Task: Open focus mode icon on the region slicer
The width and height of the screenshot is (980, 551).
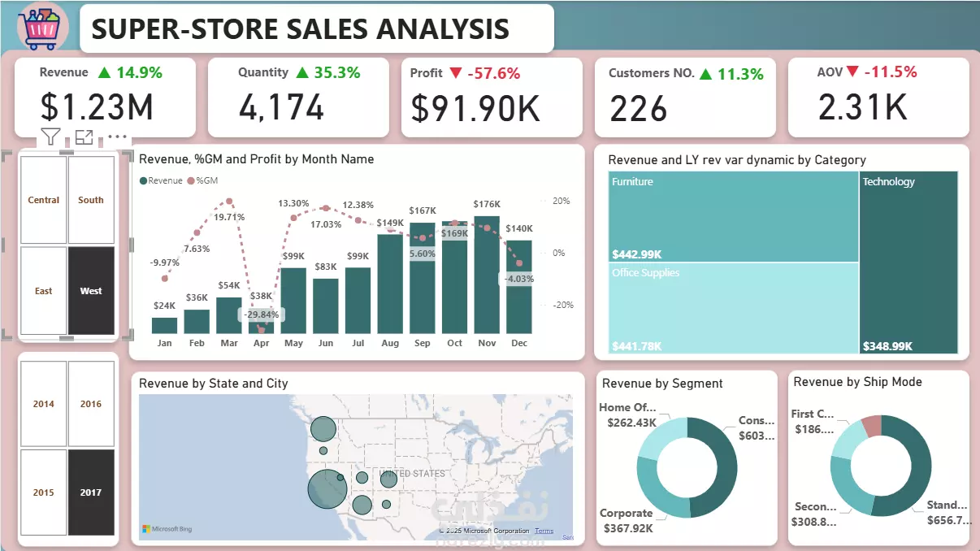Action: pyautogui.click(x=84, y=137)
